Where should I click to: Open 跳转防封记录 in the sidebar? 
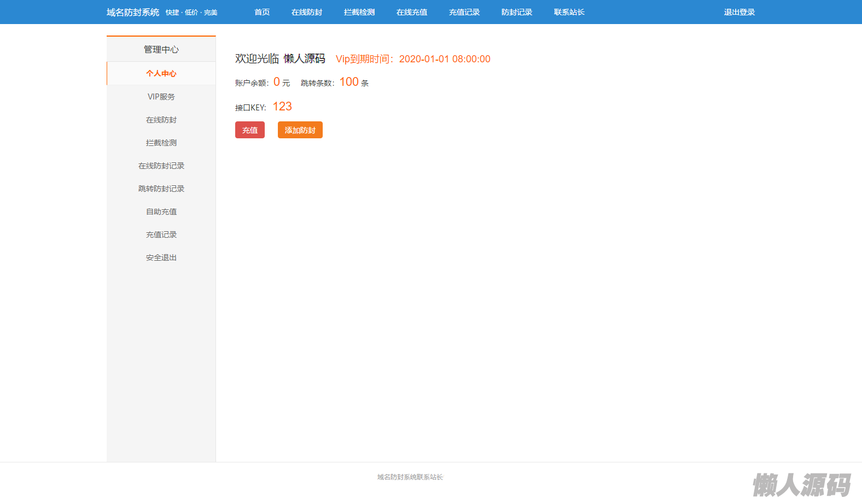(x=161, y=189)
